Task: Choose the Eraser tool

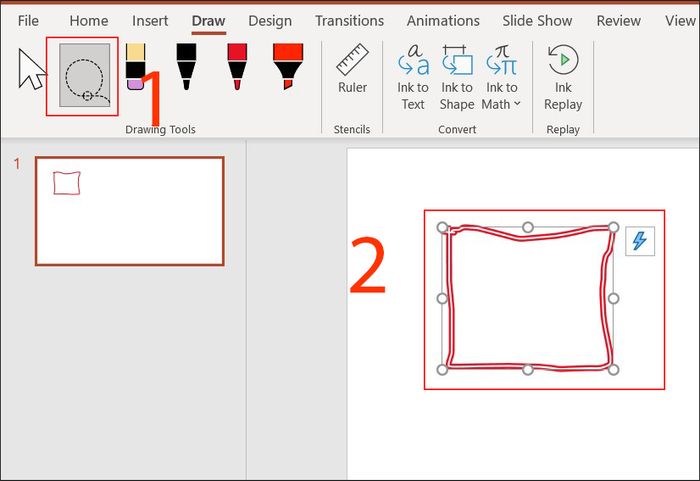Action: pos(136,67)
